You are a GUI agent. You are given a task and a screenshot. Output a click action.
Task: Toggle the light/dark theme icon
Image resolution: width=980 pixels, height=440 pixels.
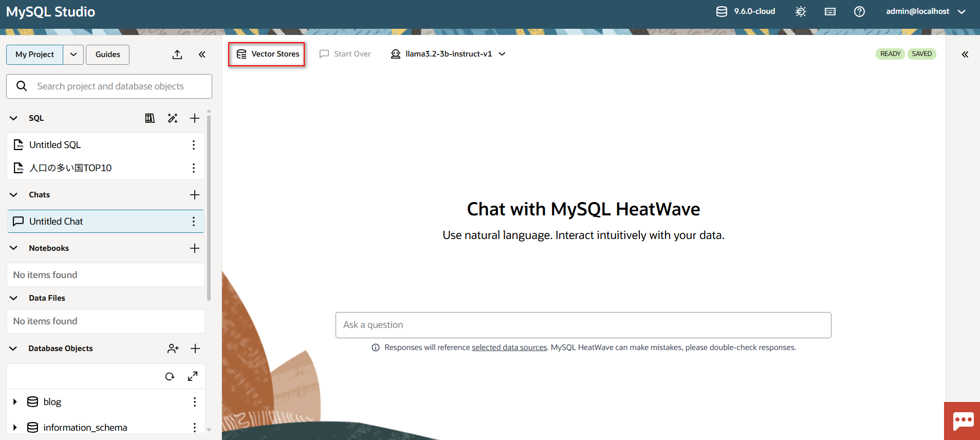pos(801,11)
